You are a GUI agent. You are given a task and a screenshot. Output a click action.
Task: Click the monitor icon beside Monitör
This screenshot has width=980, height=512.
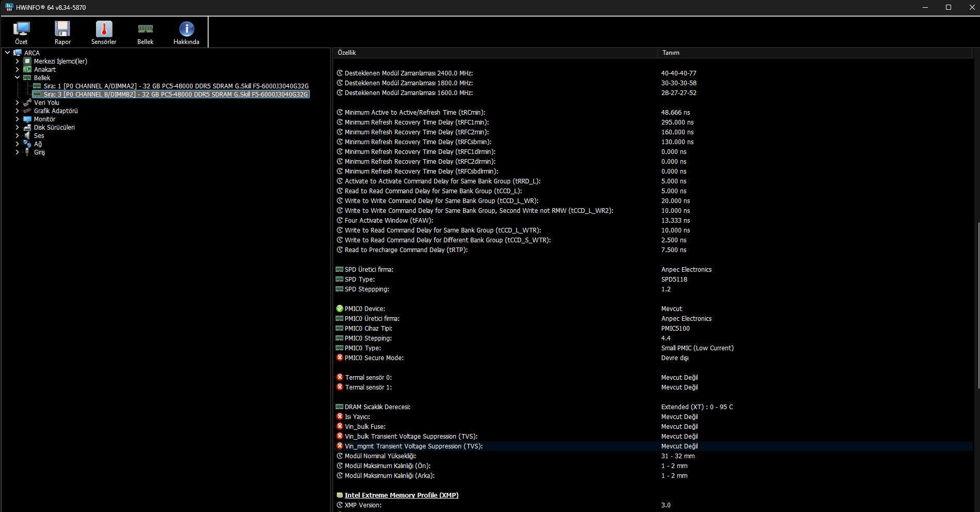[27, 119]
